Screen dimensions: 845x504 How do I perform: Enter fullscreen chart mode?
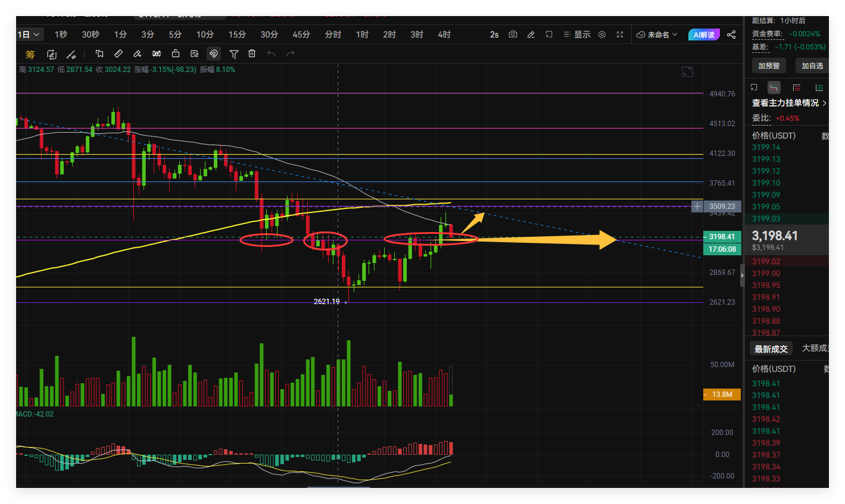click(x=620, y=35)
